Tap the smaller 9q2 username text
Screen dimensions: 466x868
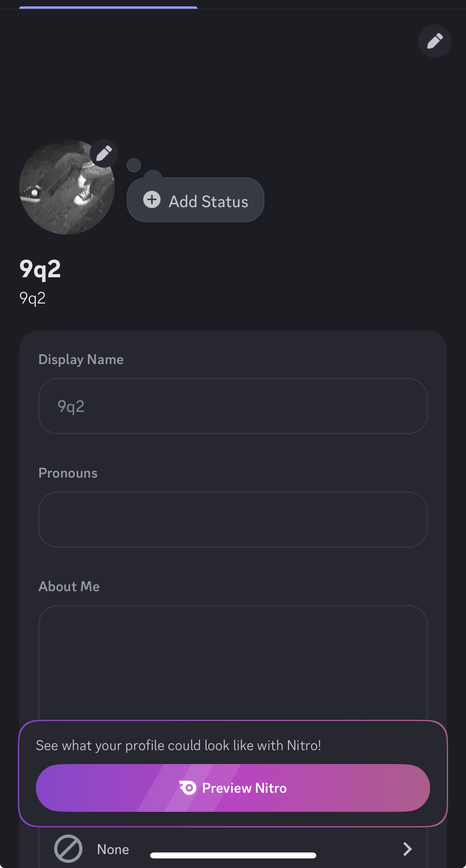[x=33, y=298]
